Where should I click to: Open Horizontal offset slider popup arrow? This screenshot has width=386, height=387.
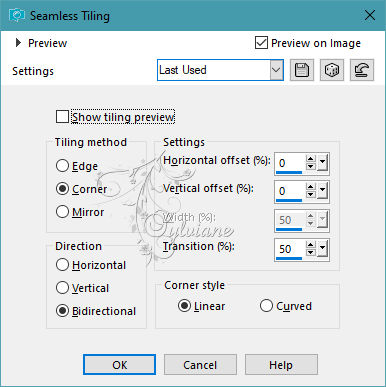tap(322, 163)
